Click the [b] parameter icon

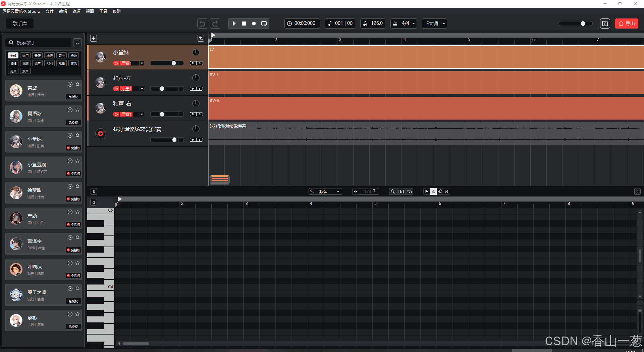(x=401, y=191)
